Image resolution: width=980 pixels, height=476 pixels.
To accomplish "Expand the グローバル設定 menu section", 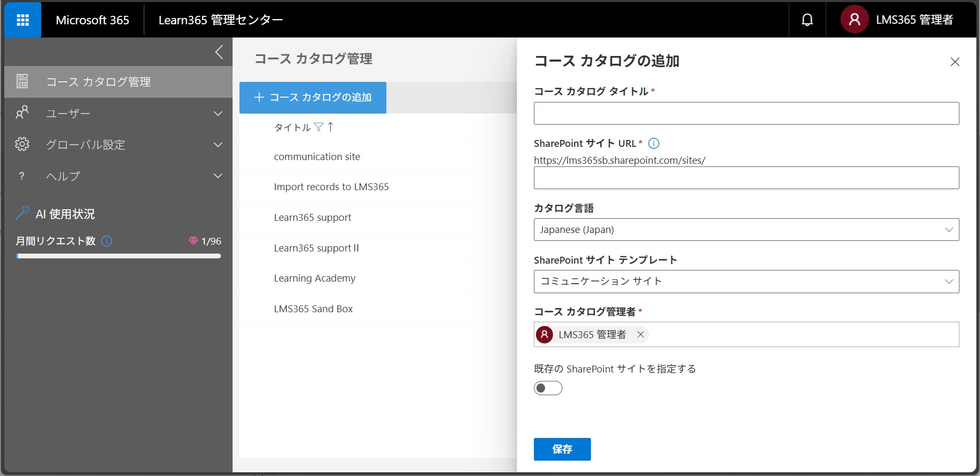I will click(218, 144).
